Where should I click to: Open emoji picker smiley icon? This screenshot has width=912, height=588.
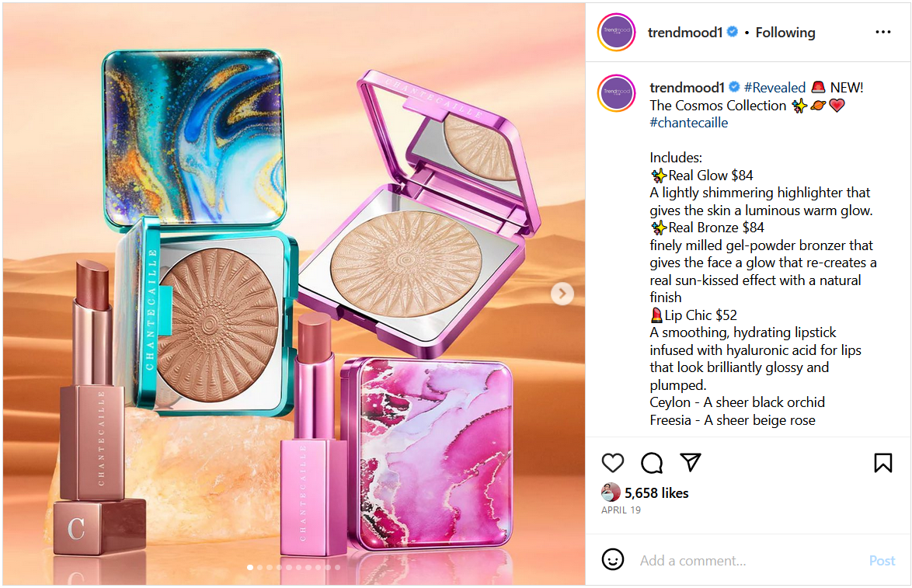pyautogui.click(x=612, y=559)
